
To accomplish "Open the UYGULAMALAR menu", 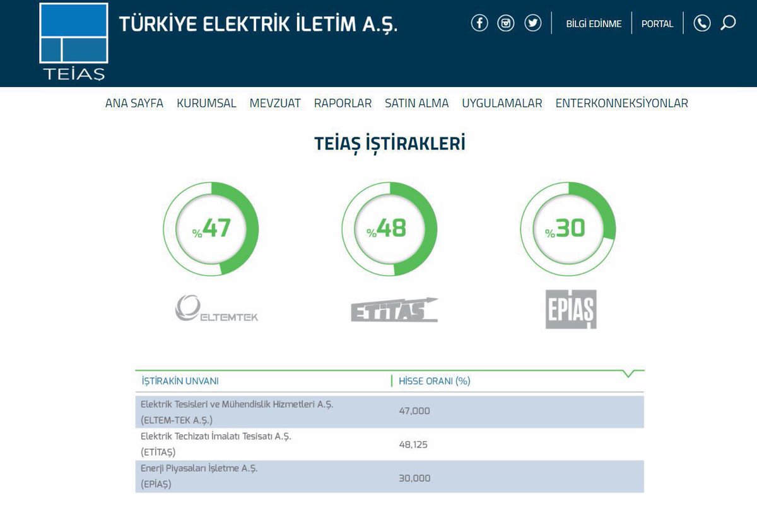I will pyautogui.click(x=502, y=103).
